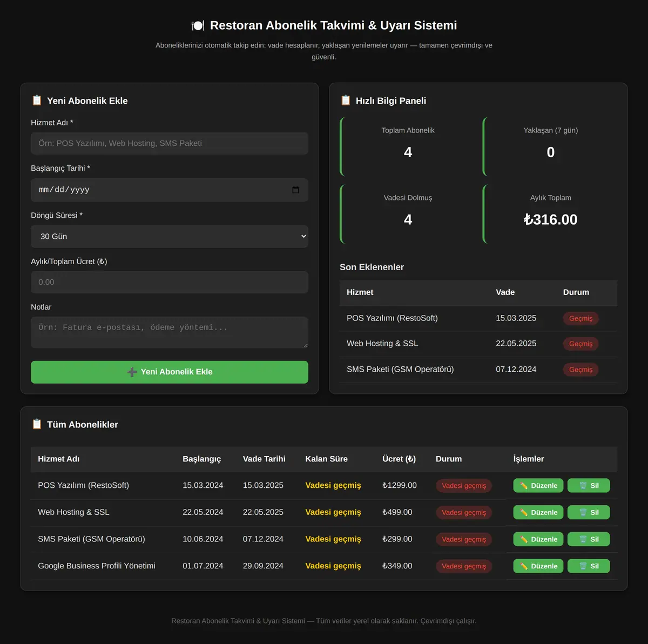This screenshot has height=644, width=648.
Task: Click the ₺1299.00 price cell
Action: point(400,485)
